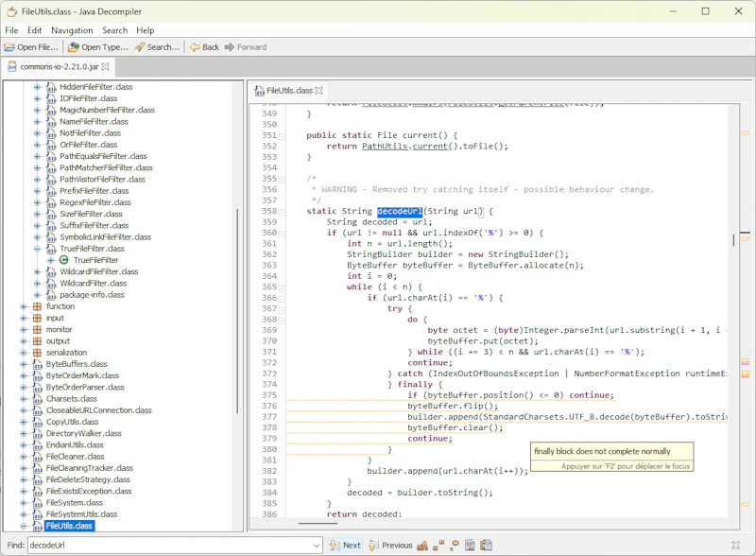This screenshot has height=556, width=756.
Task: Select FileCleaningTracker.class in tree
Action: coord(90,468)
